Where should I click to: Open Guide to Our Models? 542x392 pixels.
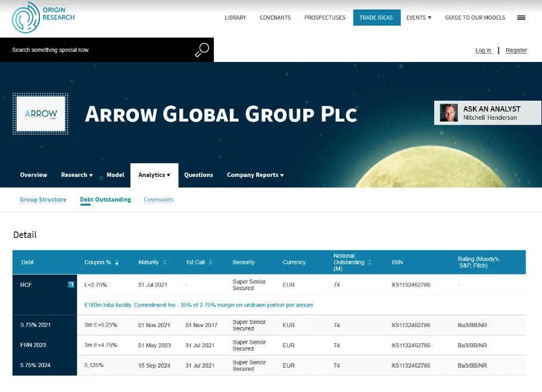tap(475, 18)
